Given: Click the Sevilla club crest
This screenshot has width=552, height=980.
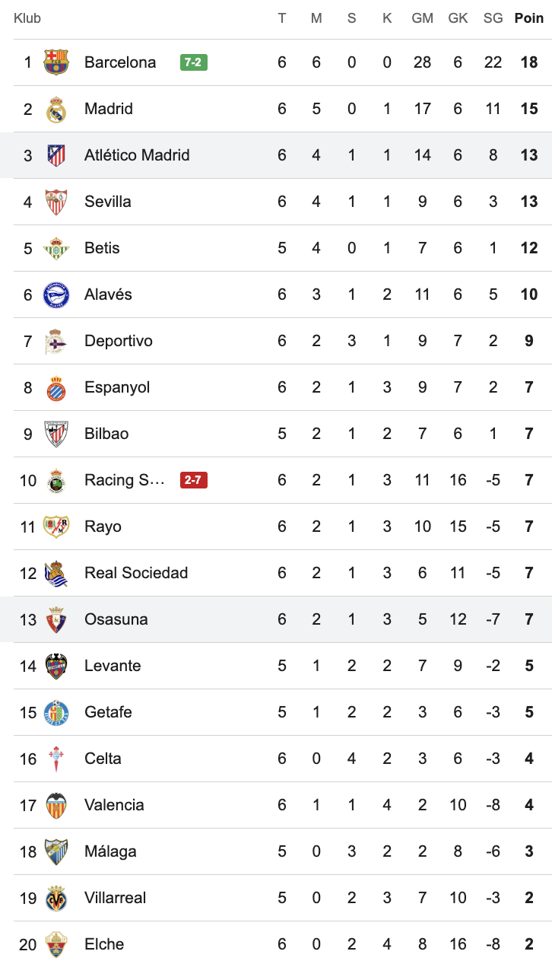Looking at the screenshot, I should [56, 202].
